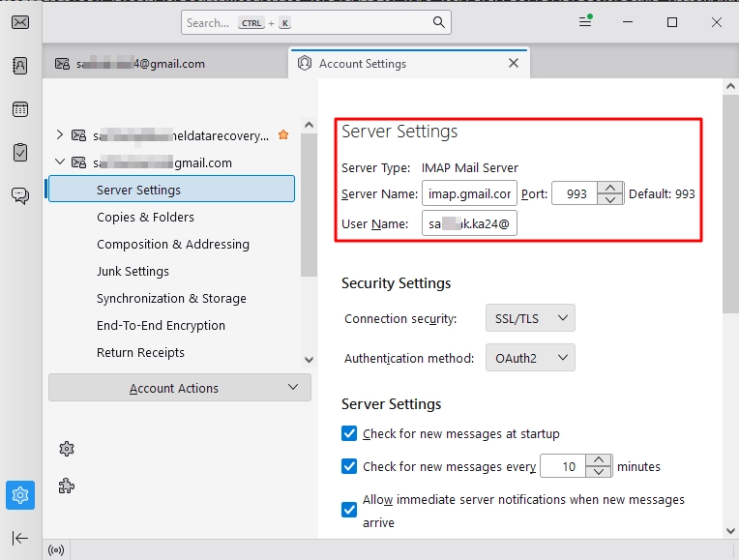Image resolution: width=739 pixels, height=560 pixels.
Task: Open Thunderbird app menu hamburger
Action: (x=585, y=21)
